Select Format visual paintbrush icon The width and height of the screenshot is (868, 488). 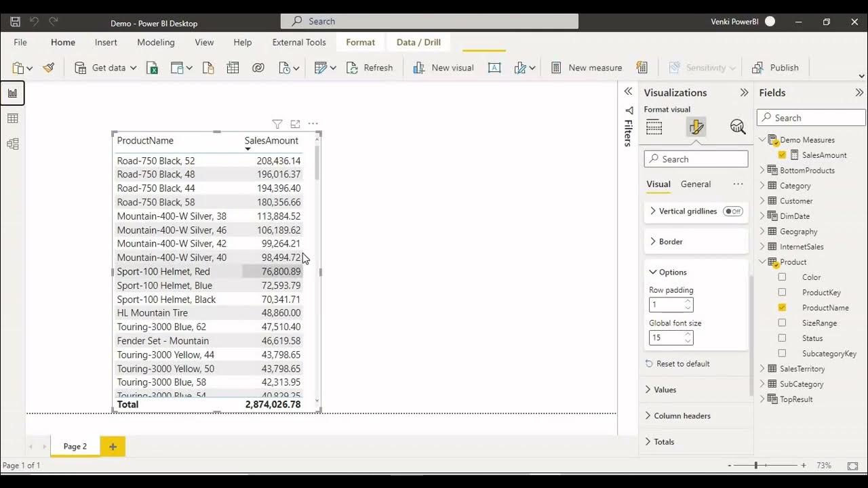tap(696, 127)
